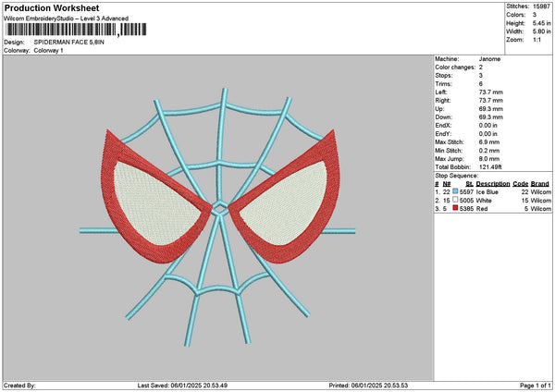555x392 pixels.
Task: Click the 'Trims: 6' row
Action: (x=459, y=84)
